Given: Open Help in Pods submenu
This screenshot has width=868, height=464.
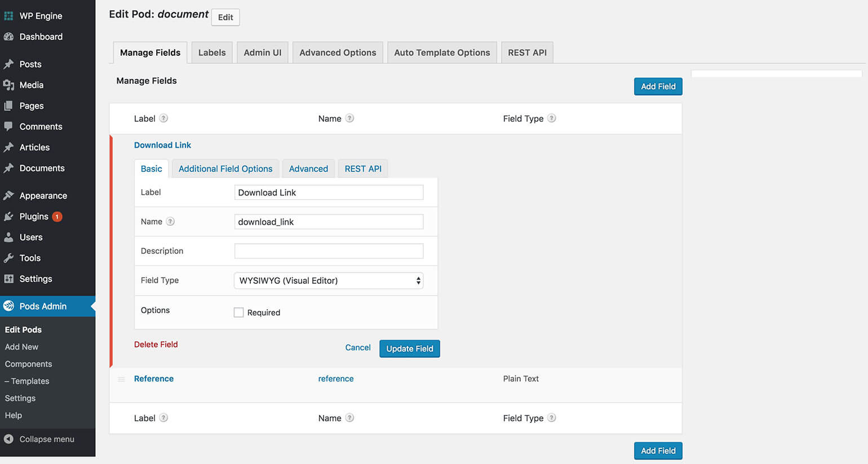Looking at the screenshot, I should click(14, 415).
